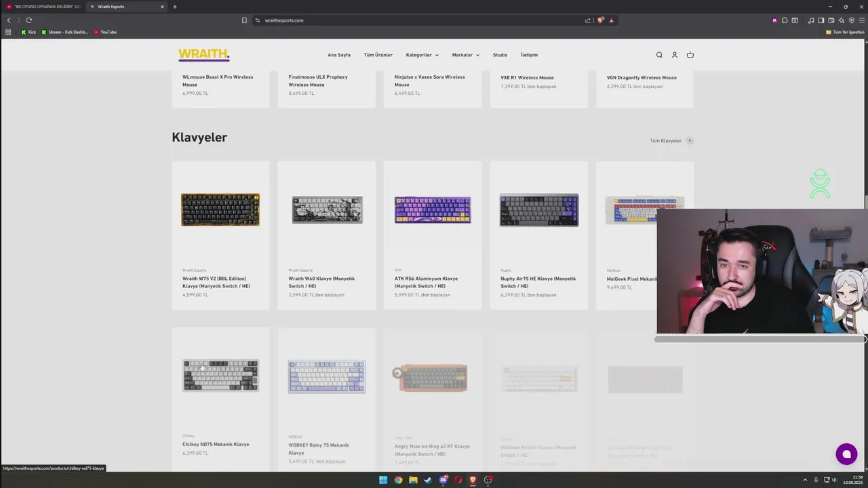The image size is (868, 488).
Task: Open Discord from the taskbar
Action: coord(443,480)
